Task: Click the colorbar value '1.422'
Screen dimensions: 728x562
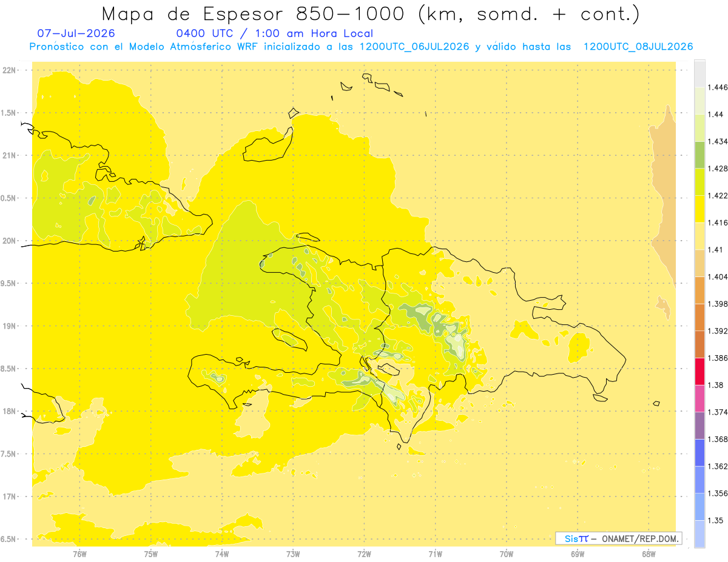Action: click(718, 196)
